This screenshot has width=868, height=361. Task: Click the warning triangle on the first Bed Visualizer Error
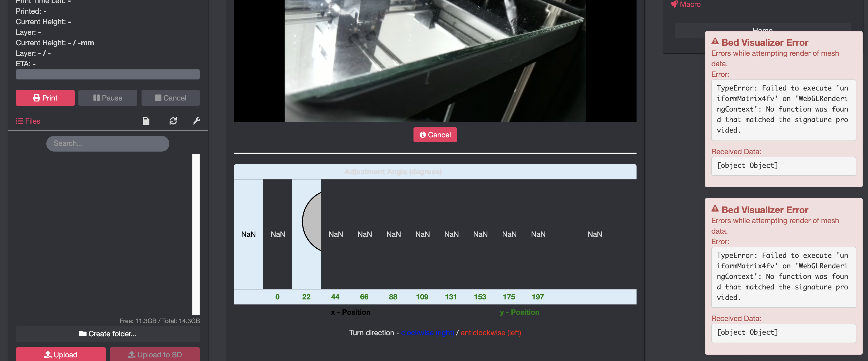coord(715,42)
